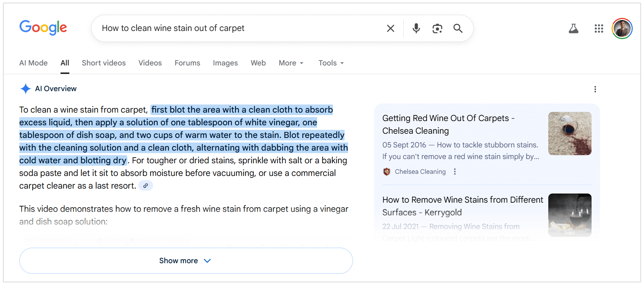The height and width of the screenshot is (285, 644).
Task: Switch to the AI Mode tab
Action: 33,63
